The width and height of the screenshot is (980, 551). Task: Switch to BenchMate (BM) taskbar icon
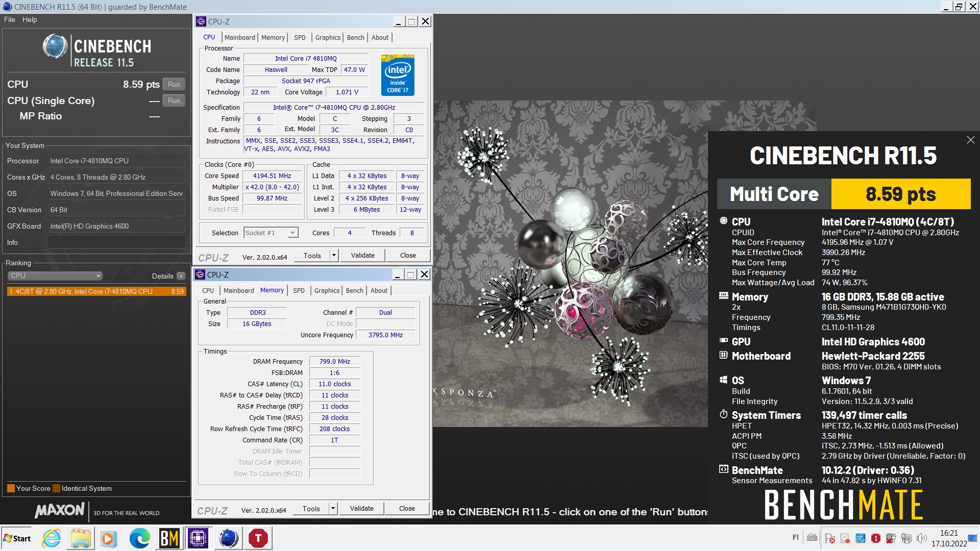coord(169,538)
